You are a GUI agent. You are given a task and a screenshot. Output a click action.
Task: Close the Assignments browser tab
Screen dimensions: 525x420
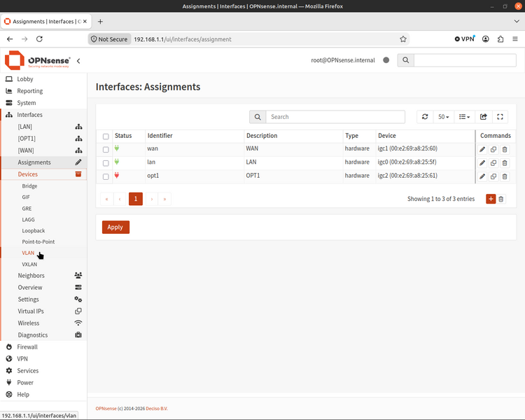point(85,22)
